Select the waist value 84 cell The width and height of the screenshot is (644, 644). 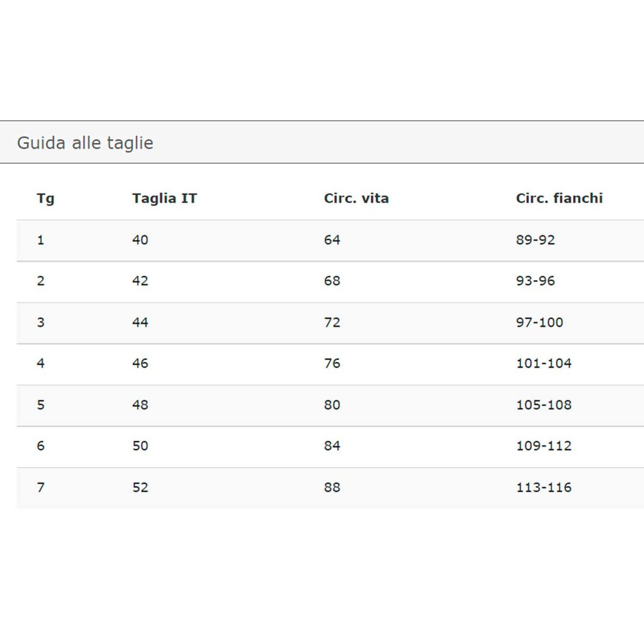point(332,446)
